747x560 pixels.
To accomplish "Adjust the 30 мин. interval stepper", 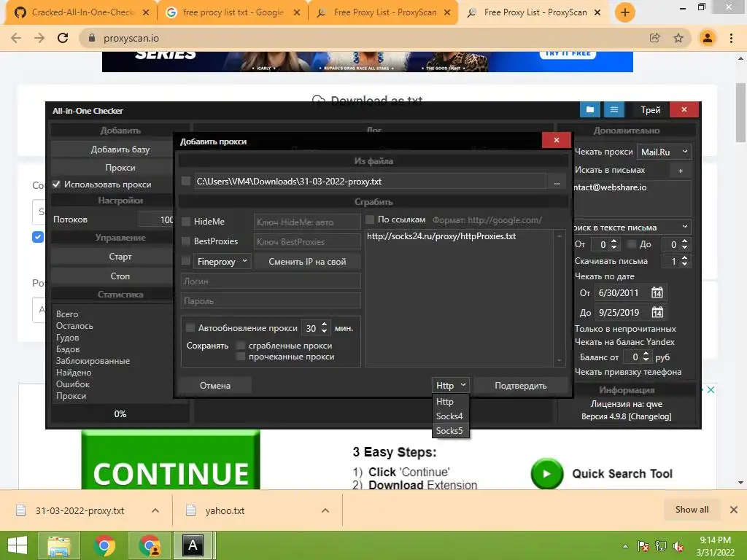I will point(325,327).
